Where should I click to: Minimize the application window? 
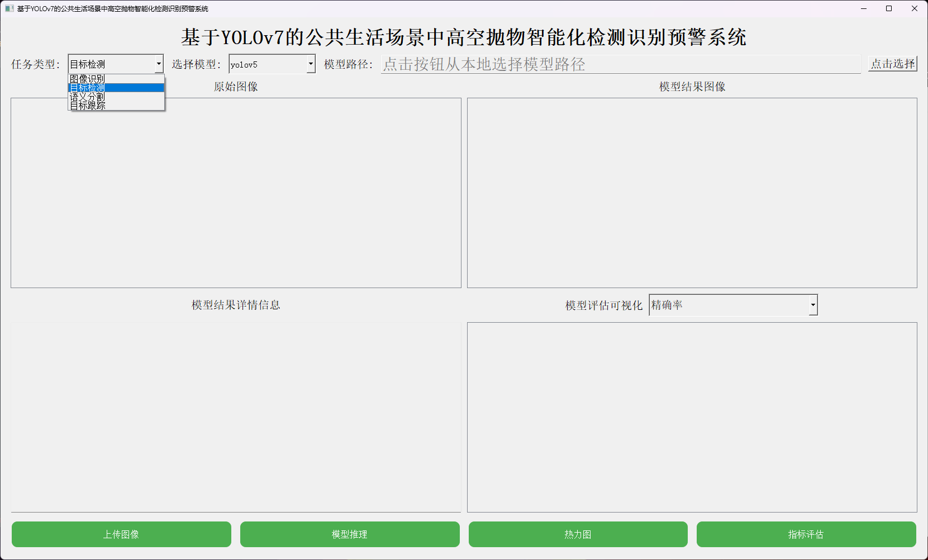click(x=864, y=8)
